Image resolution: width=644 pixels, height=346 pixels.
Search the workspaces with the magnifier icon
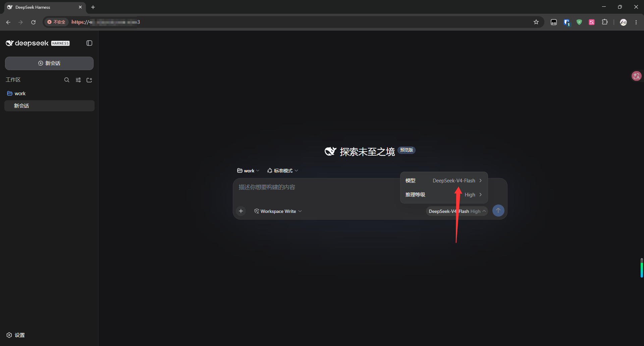67,80
